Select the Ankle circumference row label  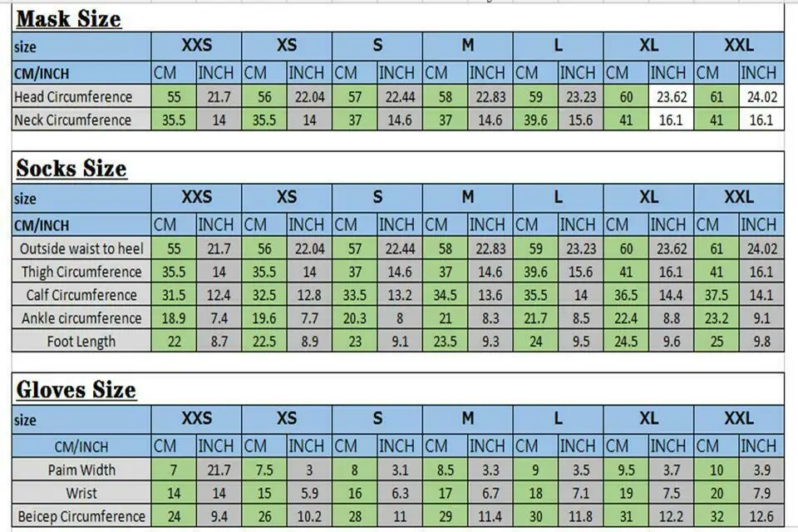(81, 318)
